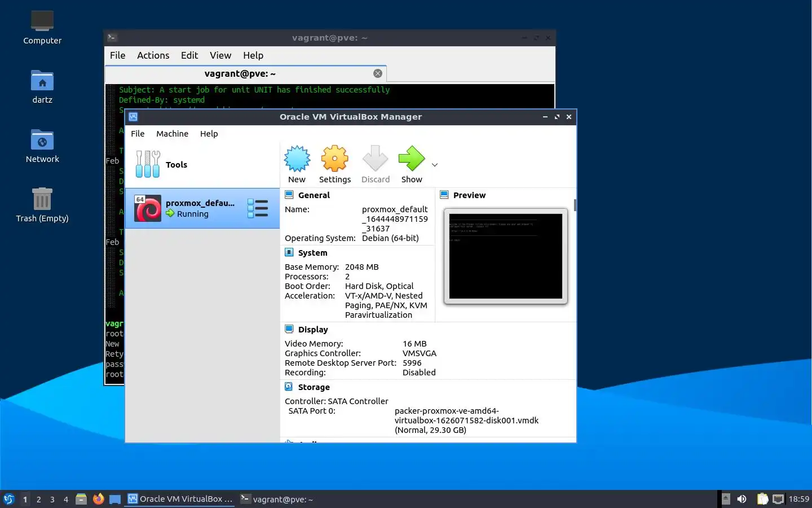812x508 pixels.
Task: Click the System section header
Action: pyautogui.click(x=312, y=252)
